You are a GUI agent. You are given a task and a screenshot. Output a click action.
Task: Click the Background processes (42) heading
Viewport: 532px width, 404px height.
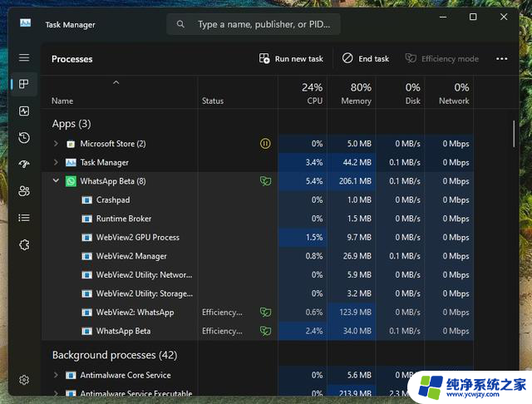click(x=115, y=355)
